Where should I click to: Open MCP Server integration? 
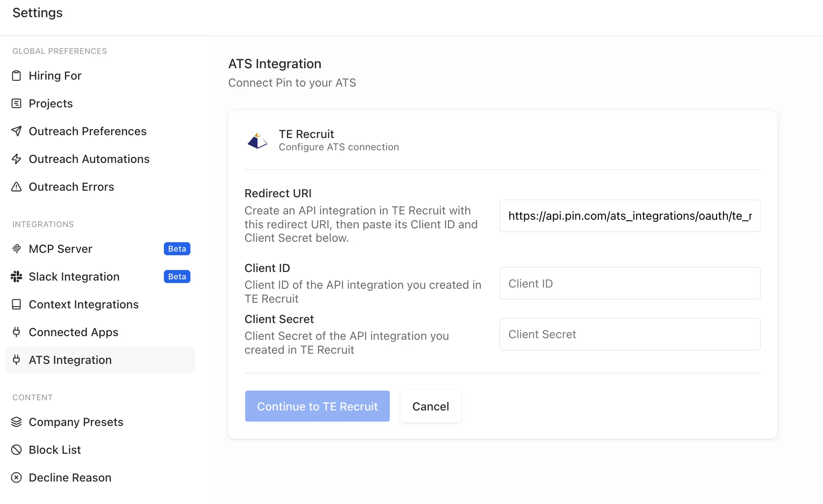(x=101, y=249)
